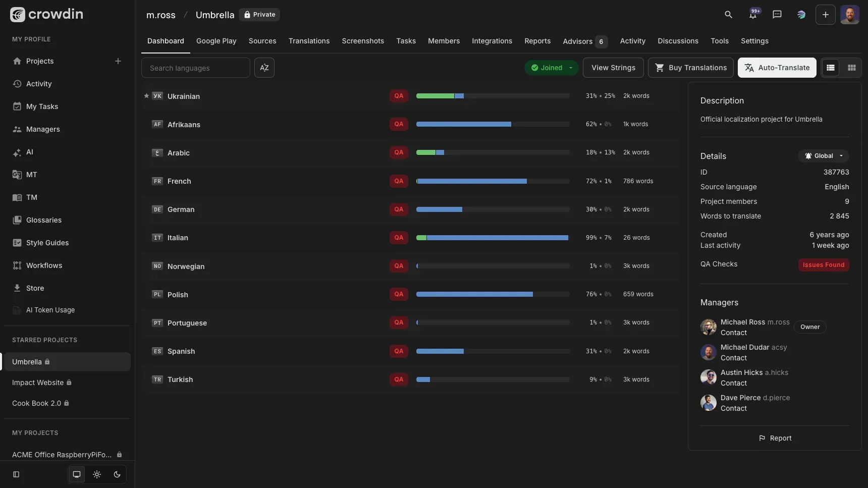Viewport: 868px width, 488px height.
Task: Open the Reports tab
Action: pos(537,41)
